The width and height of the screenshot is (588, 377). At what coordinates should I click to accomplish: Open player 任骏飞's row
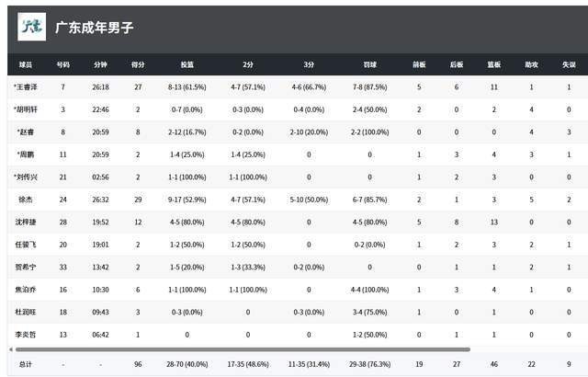pyautogui.click(x=26, y=244)
